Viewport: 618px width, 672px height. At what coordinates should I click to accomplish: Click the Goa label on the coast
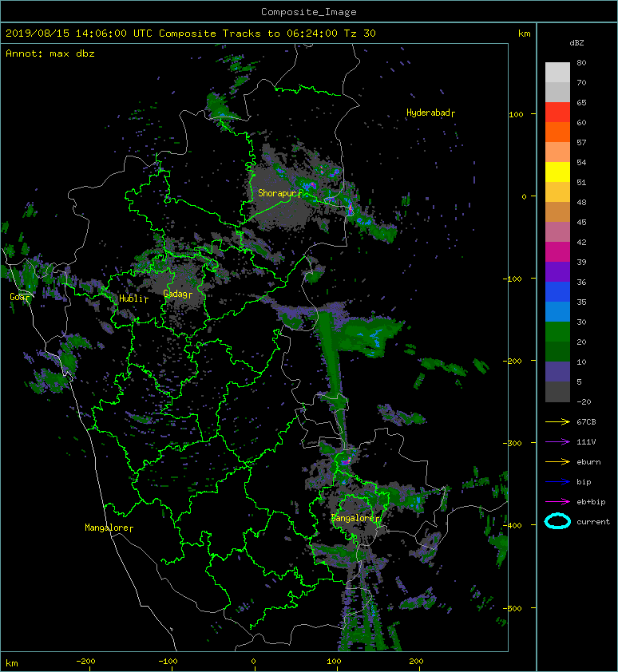tap(18, 297)
